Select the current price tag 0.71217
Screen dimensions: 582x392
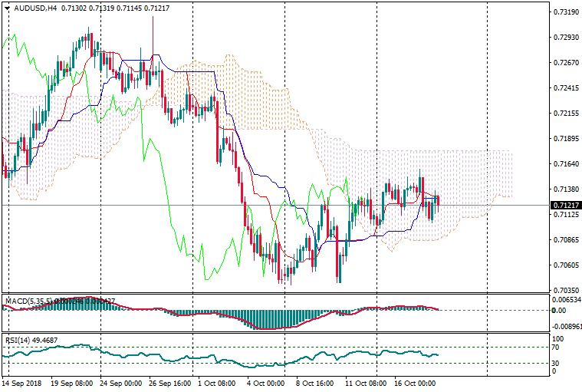pos(564,206)
